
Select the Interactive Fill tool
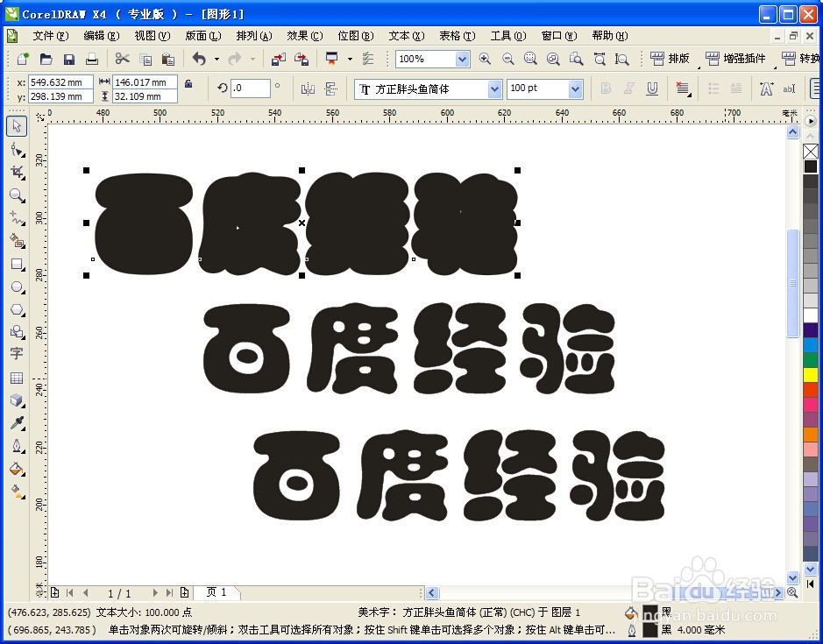click(17, 492)
